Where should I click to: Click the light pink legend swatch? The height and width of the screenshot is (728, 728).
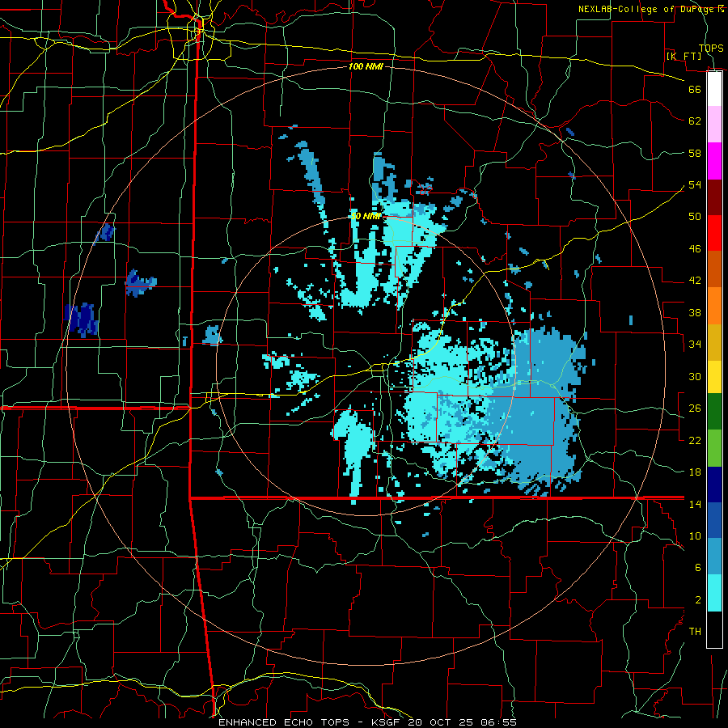714,125
